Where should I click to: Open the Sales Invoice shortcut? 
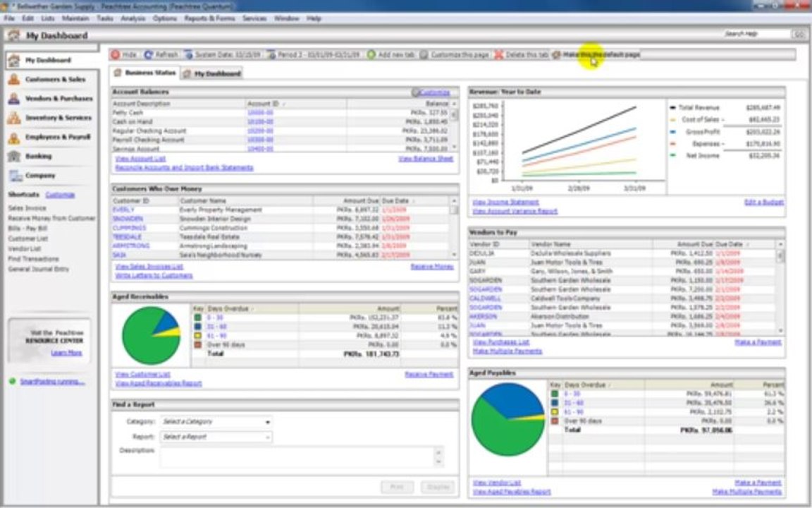click(27, 208)
